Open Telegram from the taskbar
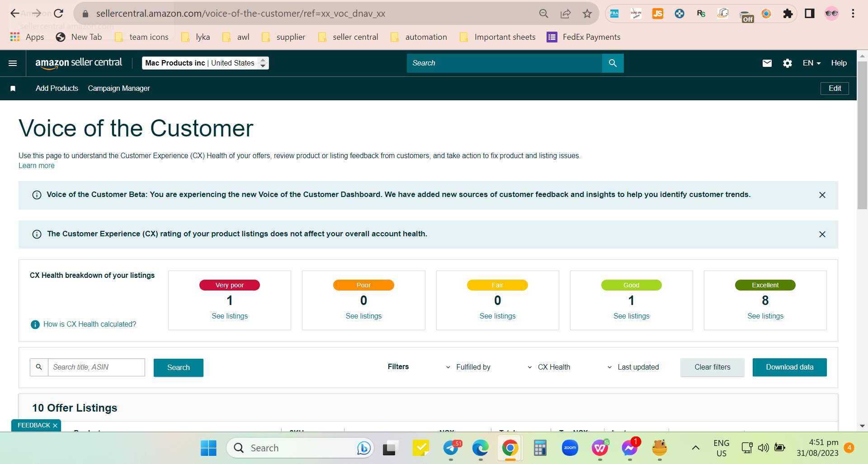This screenshot has width=868, height=464. pos(451,448)
